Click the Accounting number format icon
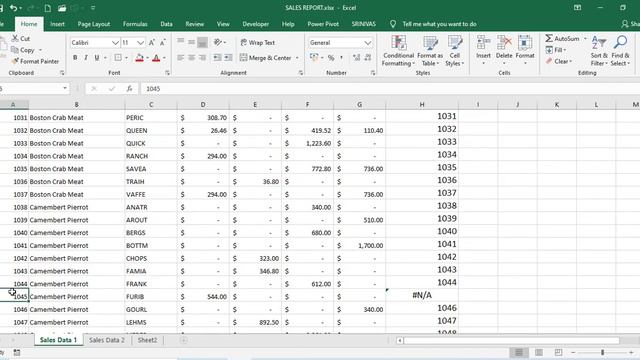Viewport: 640px width, 360px height. pos(313,58)
